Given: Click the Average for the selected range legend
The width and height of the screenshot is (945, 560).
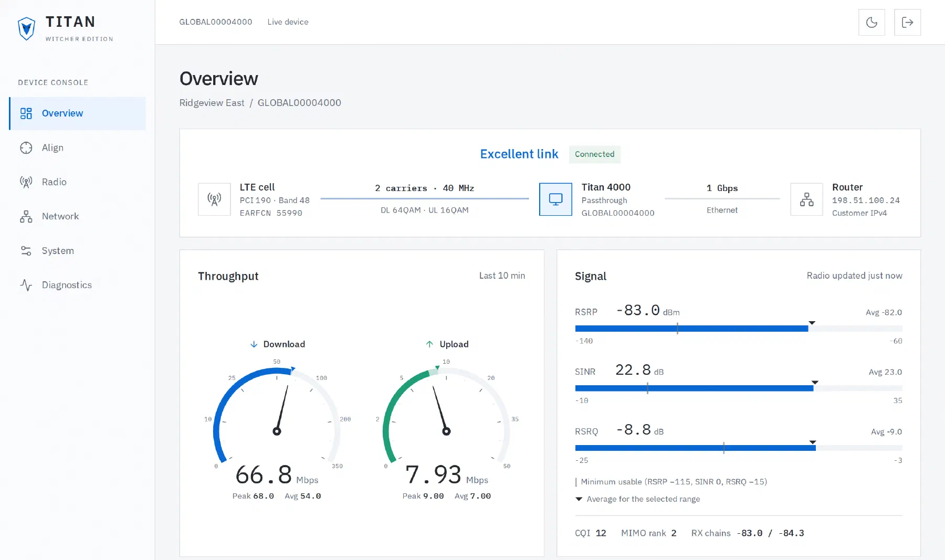Looking at the screenshot, I should click(x=638, y=499).
